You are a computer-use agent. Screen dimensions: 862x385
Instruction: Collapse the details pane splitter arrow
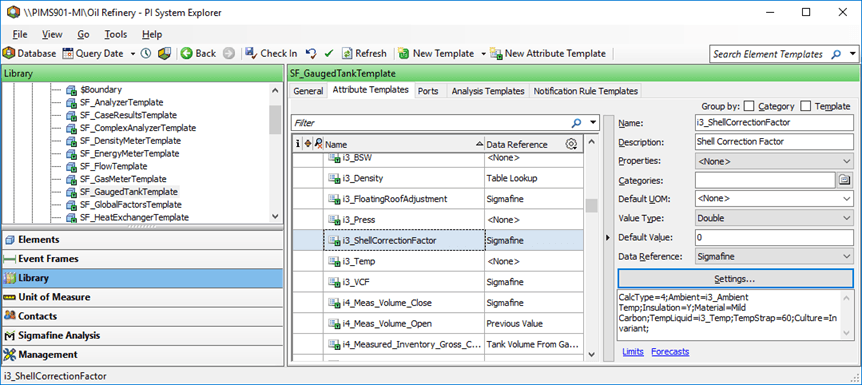[x=608, y=238]
